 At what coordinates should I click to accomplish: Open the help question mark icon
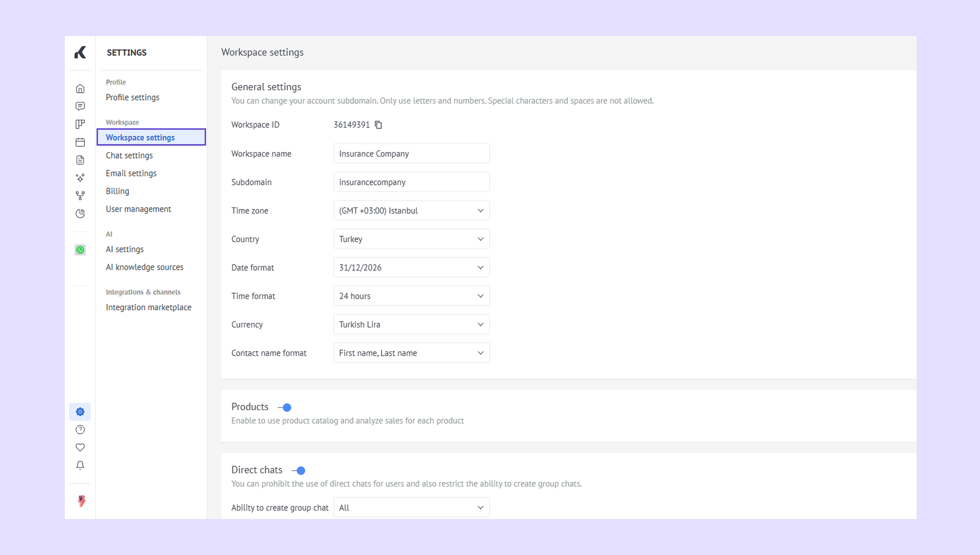[80, 430]
